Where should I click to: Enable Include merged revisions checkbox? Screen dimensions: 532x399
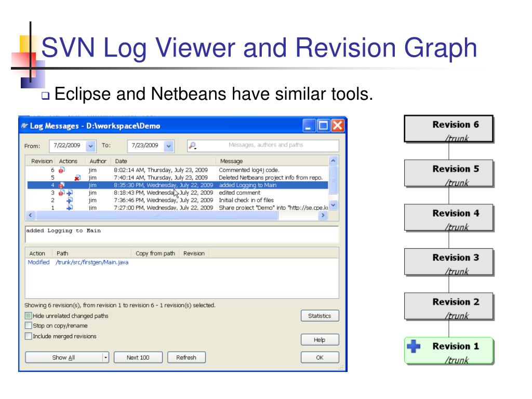(x=29, y=336)
